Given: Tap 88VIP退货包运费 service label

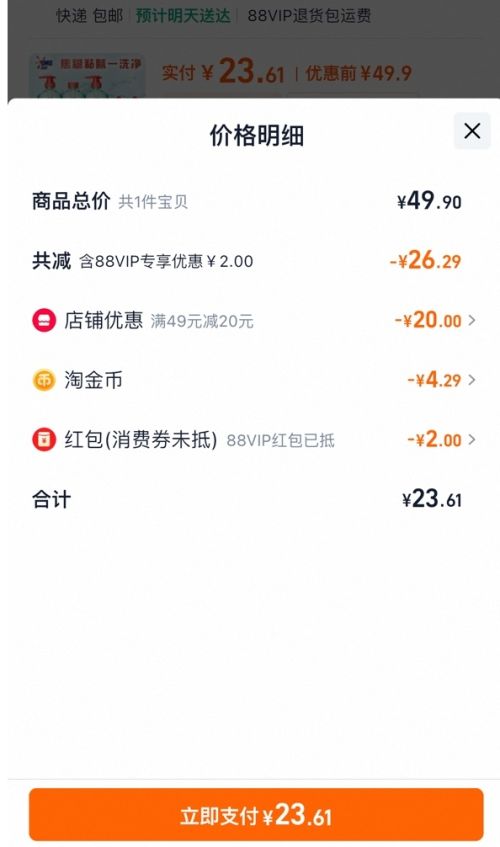Looking at the screenshot, I should 309,16.
